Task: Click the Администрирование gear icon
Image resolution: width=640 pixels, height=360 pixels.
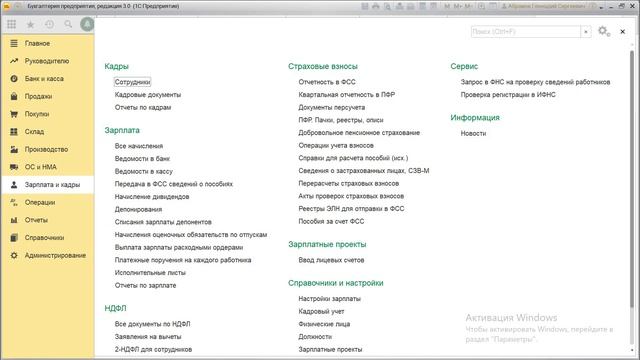Action: (x=14, y=255)
